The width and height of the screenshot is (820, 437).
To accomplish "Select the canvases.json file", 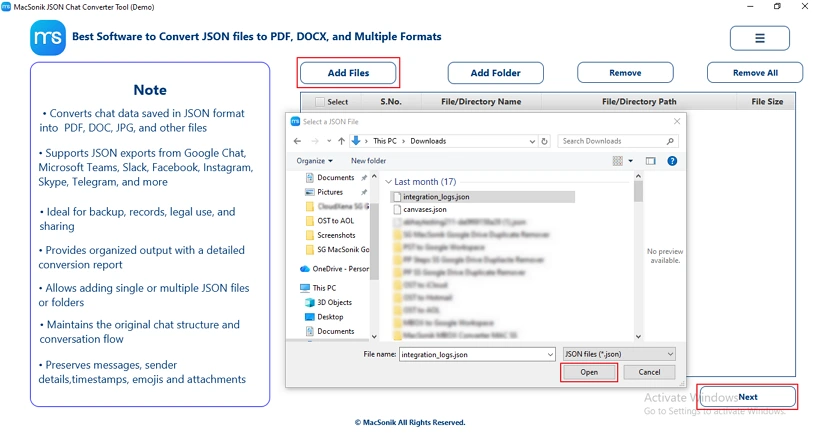I will pyautogui.click(x=425, y=210).
